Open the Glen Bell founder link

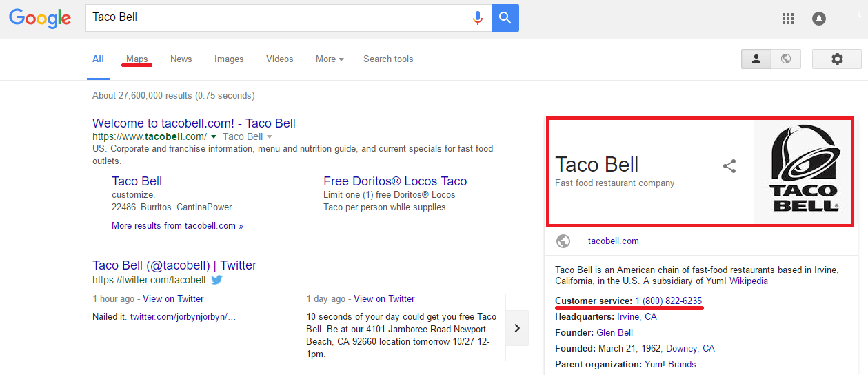(614, 333)
